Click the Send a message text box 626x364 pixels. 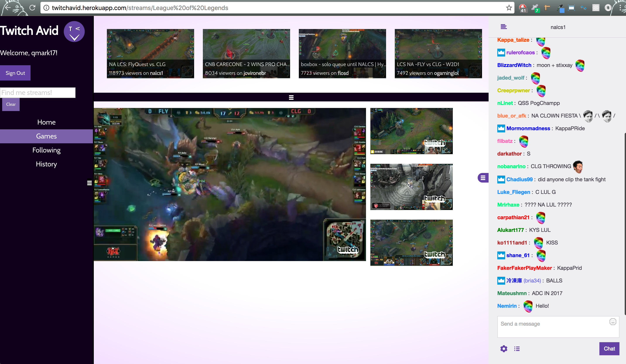(x=554, y=326)
